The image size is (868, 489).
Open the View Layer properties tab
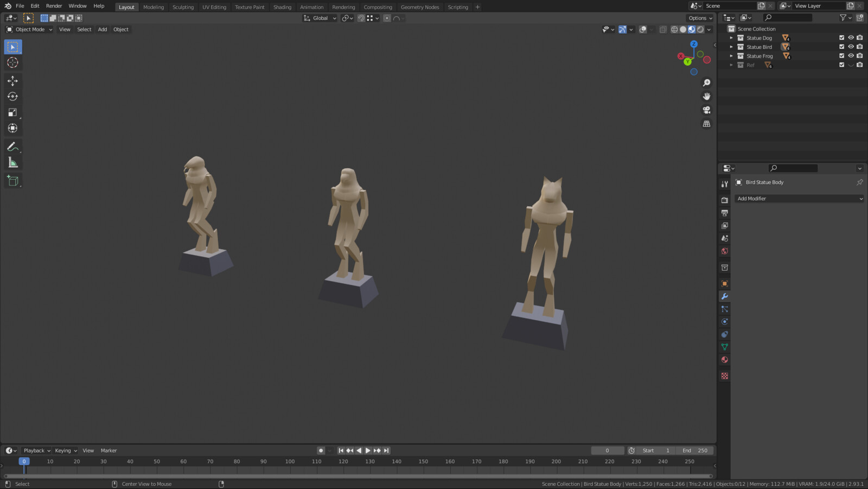click(725, 226)
